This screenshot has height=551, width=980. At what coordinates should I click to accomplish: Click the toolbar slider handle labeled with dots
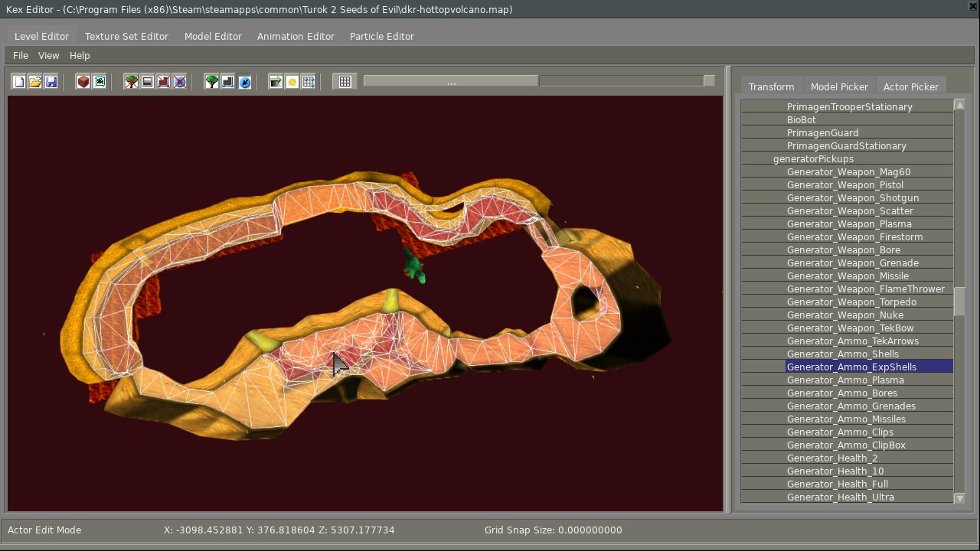point(451,82)
